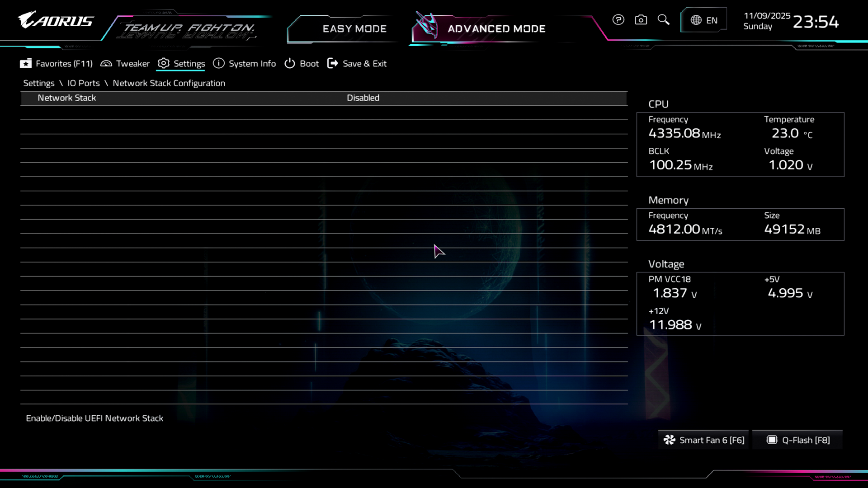This screenshot has width=868, height=488.
Task: Open Q-Flash [F8] utility button
Action: coord(798,440)
